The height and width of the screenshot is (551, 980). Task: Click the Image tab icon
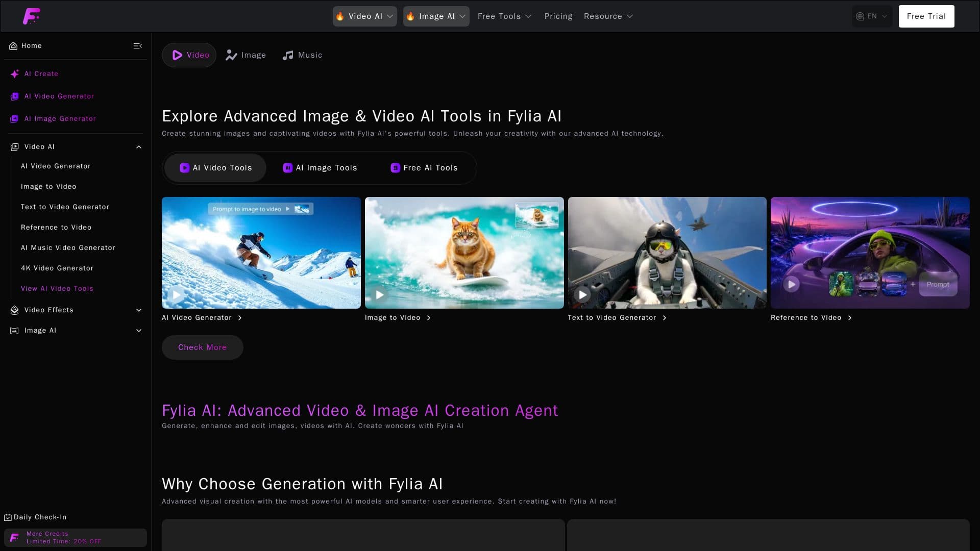pyautogui.click(x=231, y=55)
